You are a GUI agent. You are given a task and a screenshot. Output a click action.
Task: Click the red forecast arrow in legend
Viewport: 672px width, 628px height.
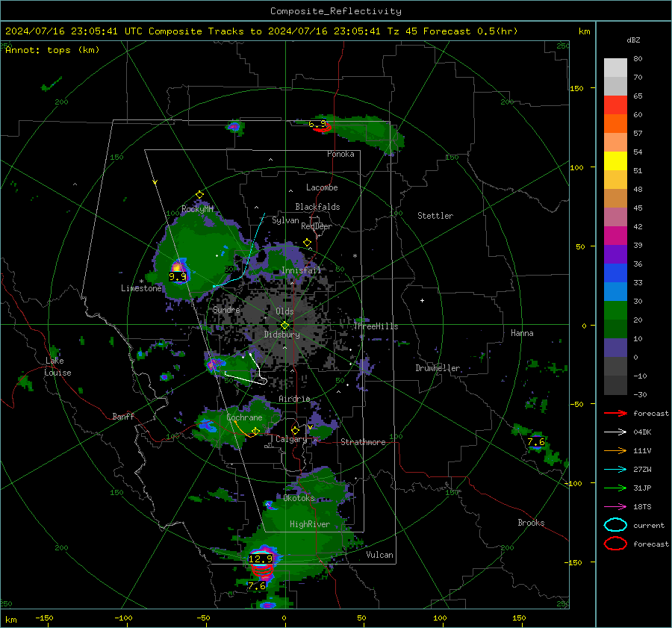(615, 413)
